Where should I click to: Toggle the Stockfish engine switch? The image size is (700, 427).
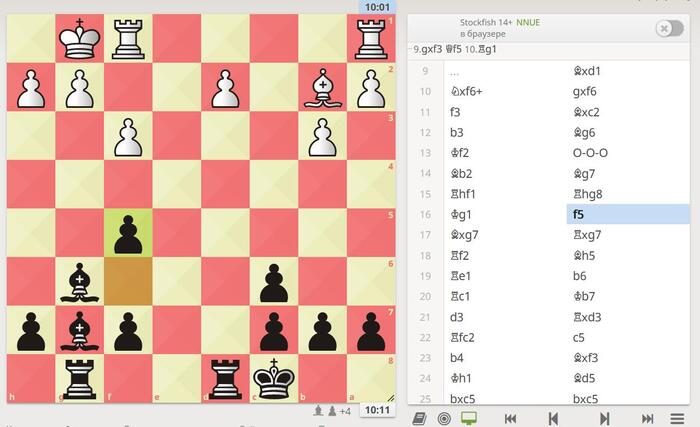pyautogui.click(x=669, y=29)
